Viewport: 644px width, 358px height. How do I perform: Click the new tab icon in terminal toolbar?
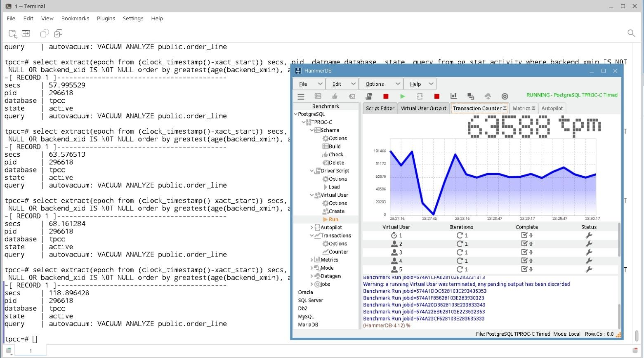(x=12, y=33)
